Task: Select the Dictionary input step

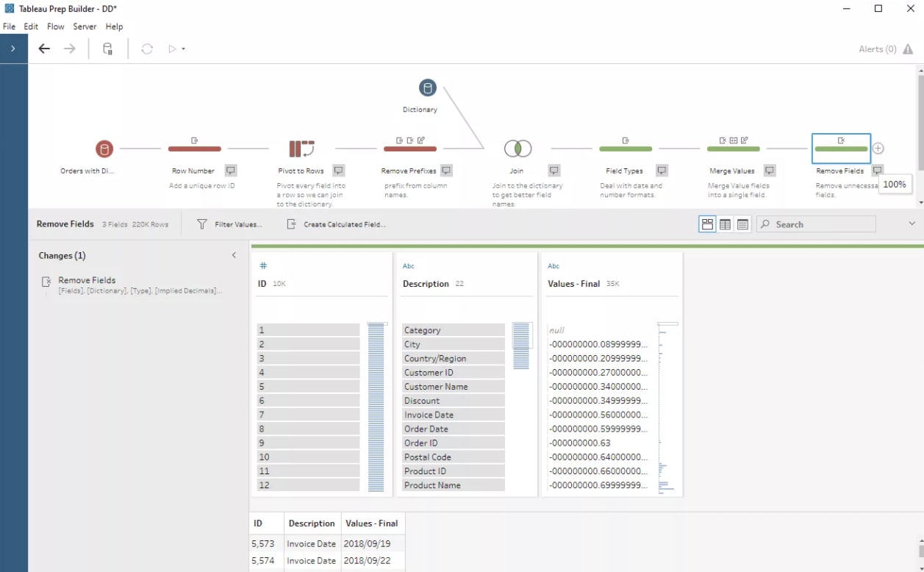Action: click(x=428, y=88)
